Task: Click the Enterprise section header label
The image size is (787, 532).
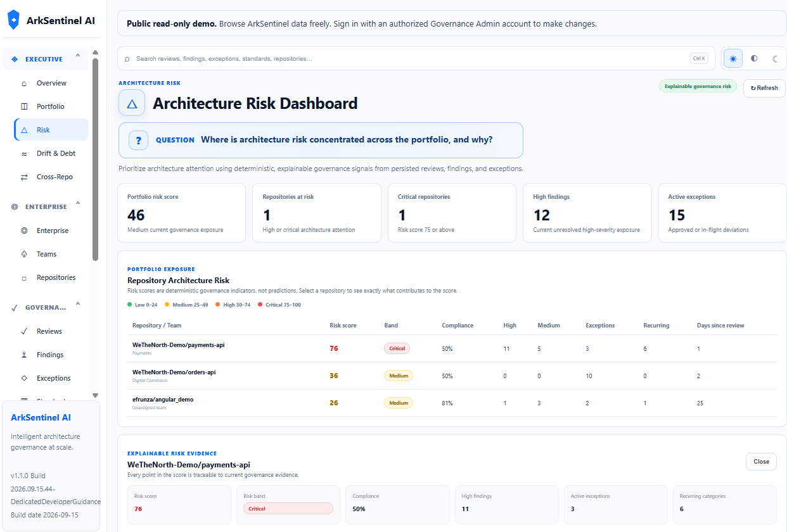Action: [46, 206]
